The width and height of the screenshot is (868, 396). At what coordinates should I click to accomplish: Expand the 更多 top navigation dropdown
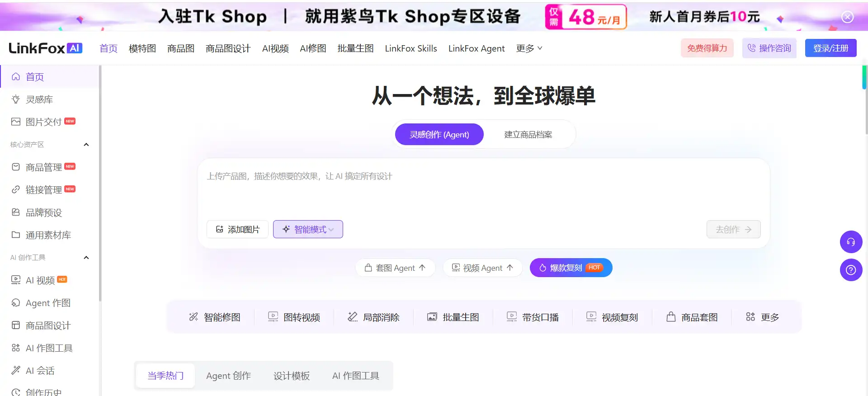[x=529, y=48]
